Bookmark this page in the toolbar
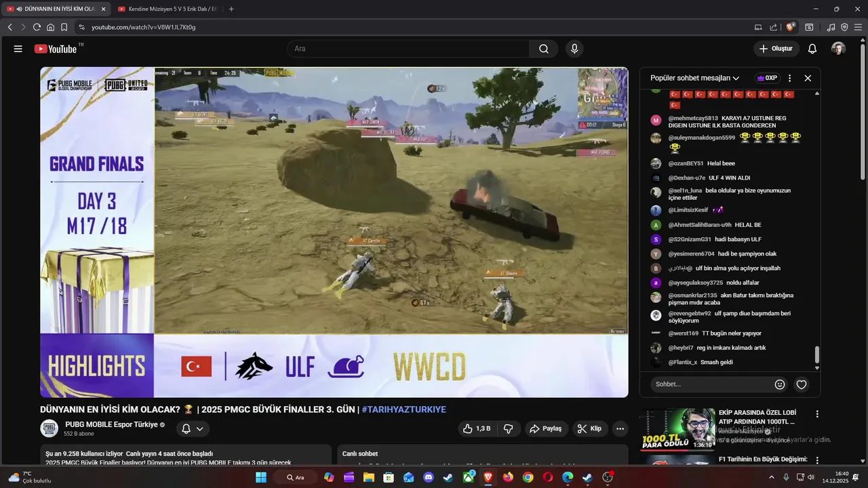The image size is (868, 488). [x=64, y=27]
